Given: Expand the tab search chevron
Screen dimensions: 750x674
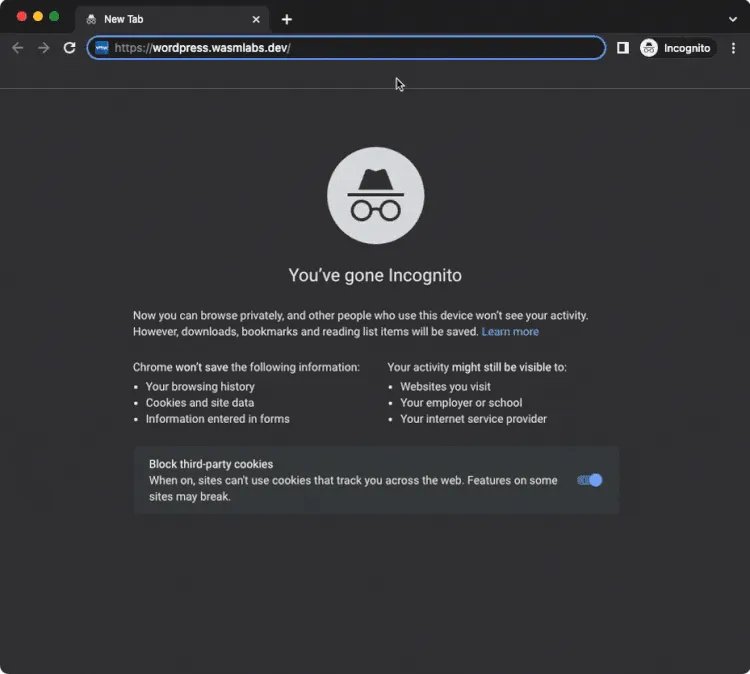Looking at the screenshot, I should coord(733,19).
